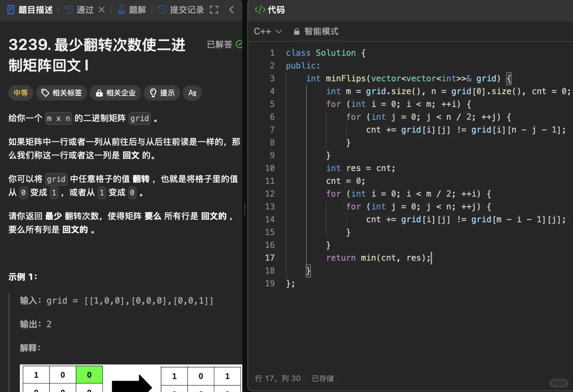The width and height of the screenshot is (573, 392).
Task: Click the 示例 1 heading
Action: tap(23, 277)
